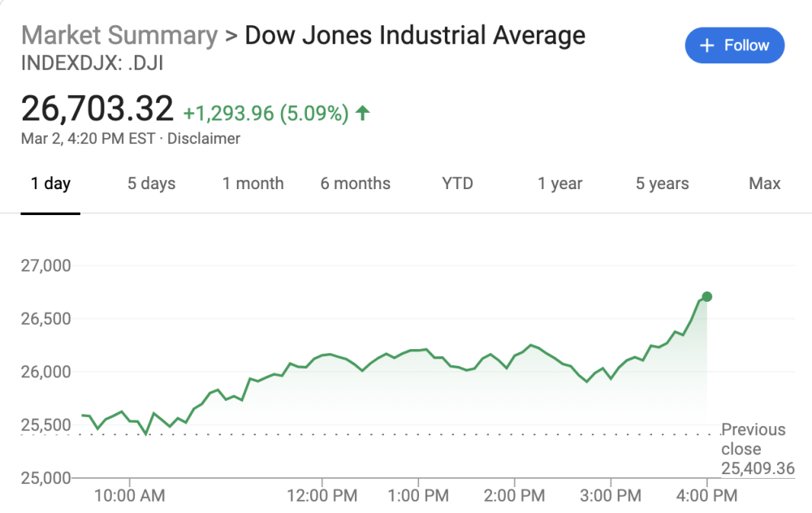Click the INDEXDJX: .DJI ticker text
Image resolution: width=812 pixels, height=513 pixels.
tap(92, 63)
